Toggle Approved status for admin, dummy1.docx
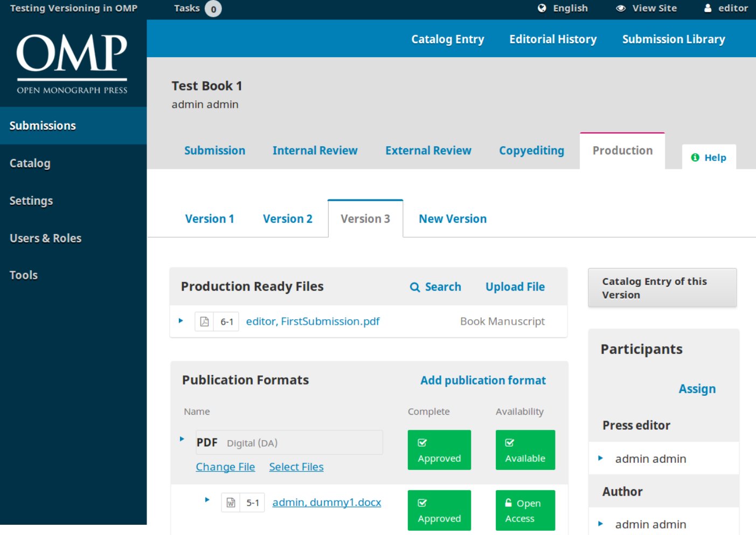The image size is (756, 535). click(439, 510)
